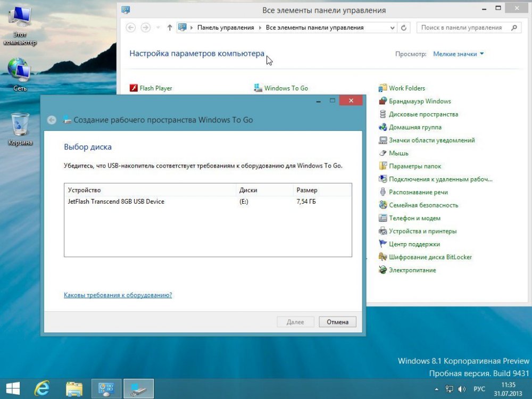The height and width of the screenshot is (399, 532).
Task: Click the (E:) drive letter cell
Action: click(244, 202)
